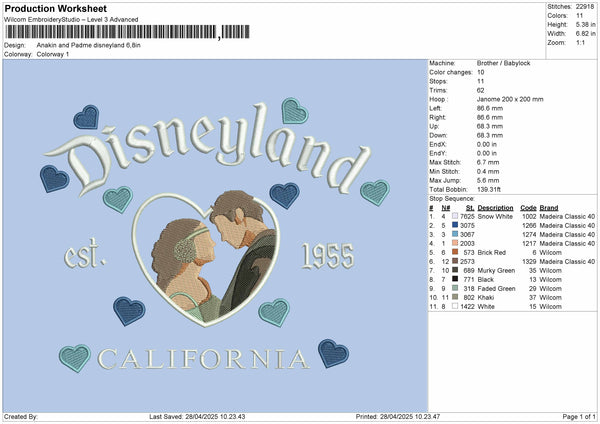This screenshot has height=424, width=600.
Task: Click the heart-framed couple portrait
Action: click(x=206, y=259)
